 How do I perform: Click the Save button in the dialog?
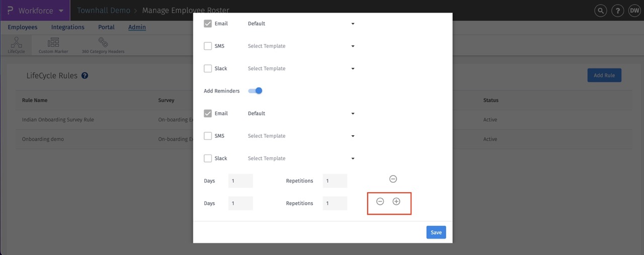tap(436, 232)
